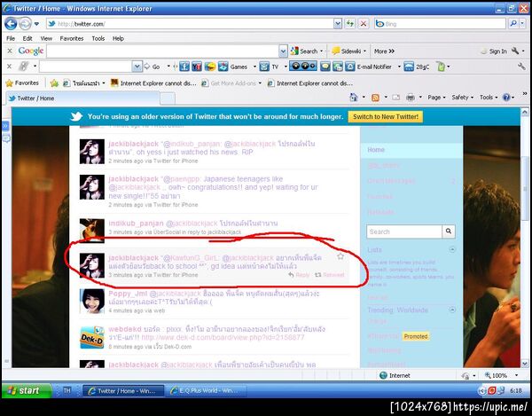Click the Google toolbar wrench settings icon

click(x=515, y=51)
